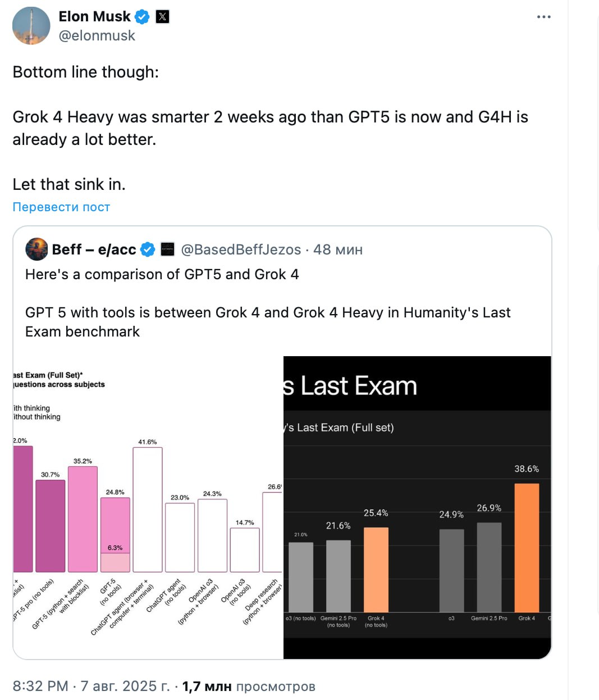Open the 1,7 млн просмотров view count
The image size is (599, 700).
click(249, 686)
